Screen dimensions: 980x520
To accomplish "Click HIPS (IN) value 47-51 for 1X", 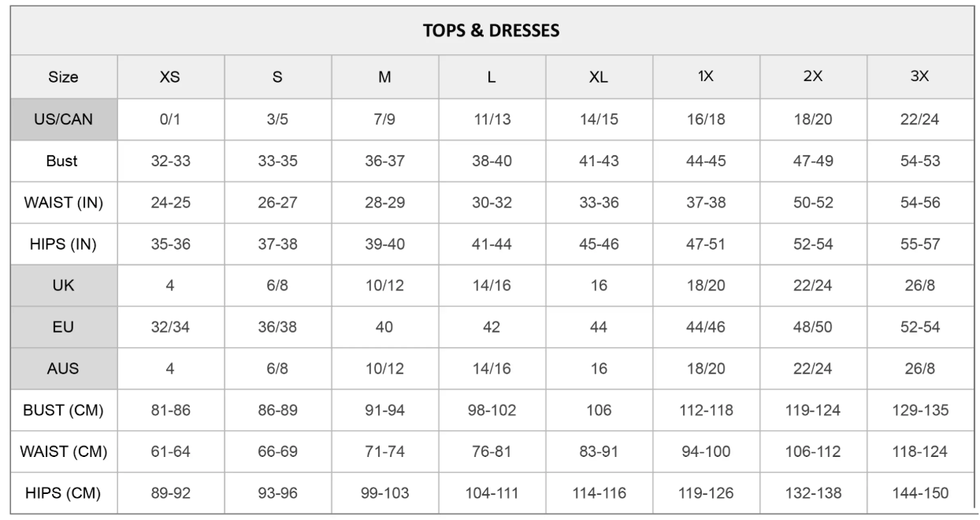I will click(706, 244).
